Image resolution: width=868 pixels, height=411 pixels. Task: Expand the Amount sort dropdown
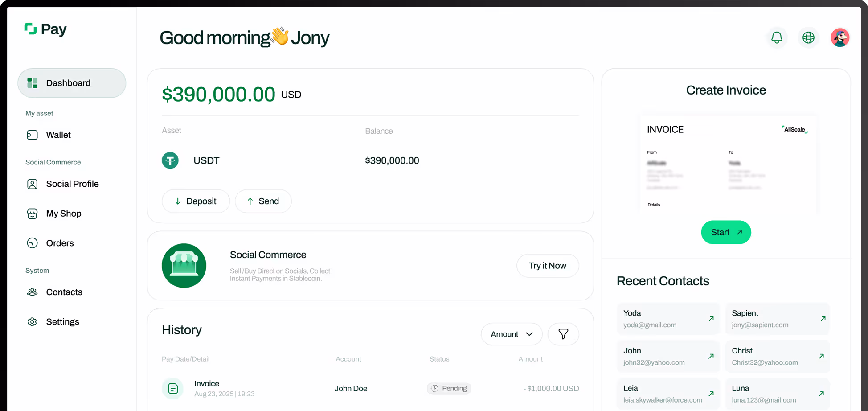(x=512, y=334)
